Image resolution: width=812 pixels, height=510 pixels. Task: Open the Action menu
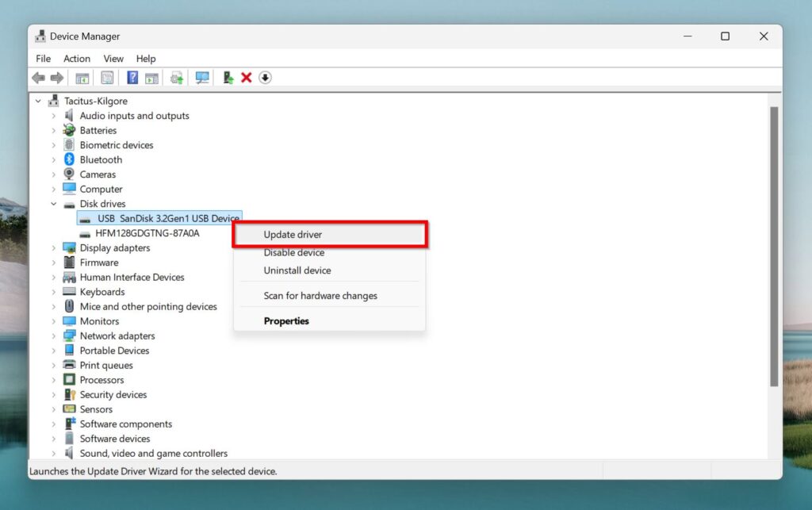(x=77, y=59)
